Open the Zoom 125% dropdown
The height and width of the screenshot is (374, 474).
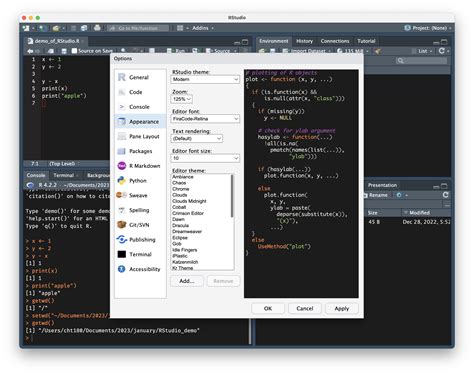pyautogui.click(x=181, y=99)
